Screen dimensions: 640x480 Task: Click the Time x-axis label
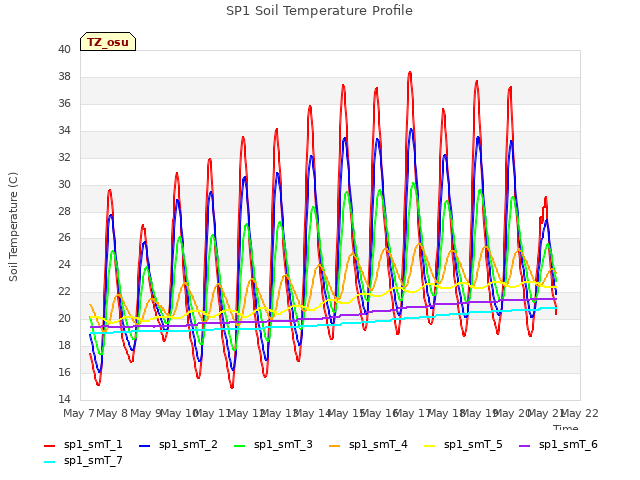[x=566, y=427]
